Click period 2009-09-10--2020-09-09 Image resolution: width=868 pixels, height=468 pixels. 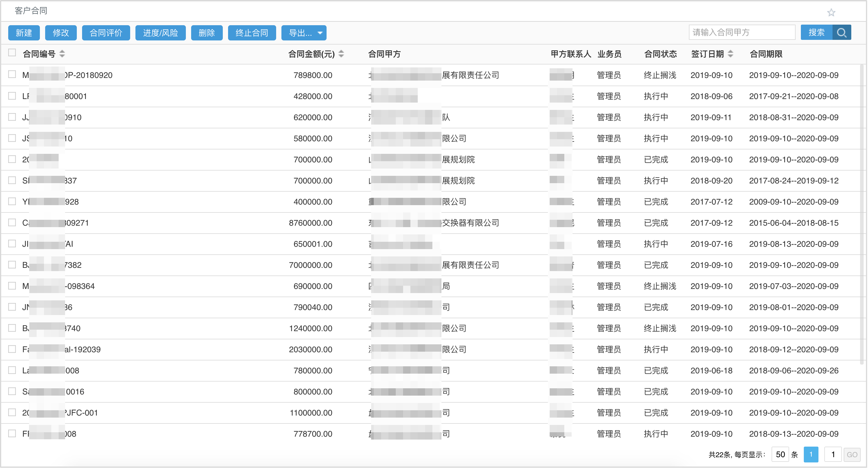(x=794, y=202)
